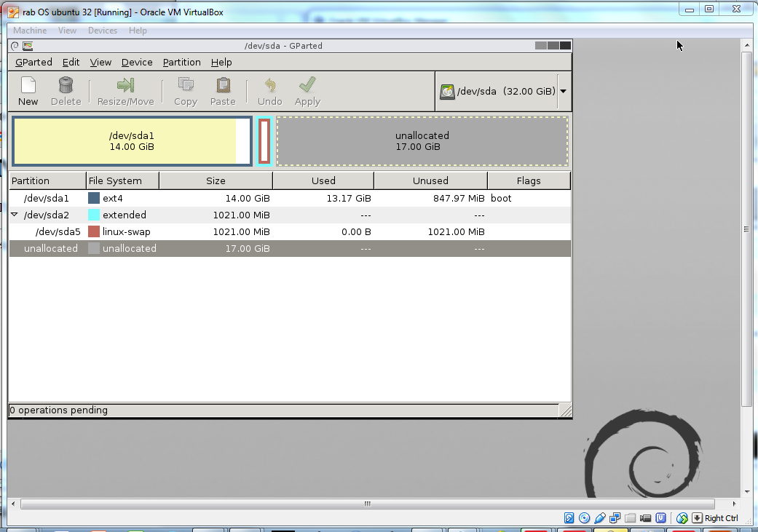758x532 pixels.
Task: Select the /dev/sda1 ext4 partition row
Action: [146, 198]
